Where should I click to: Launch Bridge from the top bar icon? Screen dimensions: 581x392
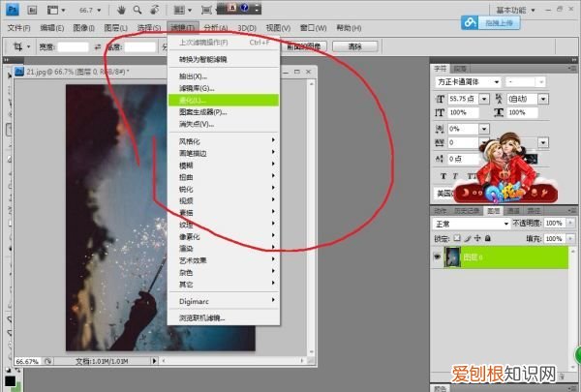[x=32, y=10]
